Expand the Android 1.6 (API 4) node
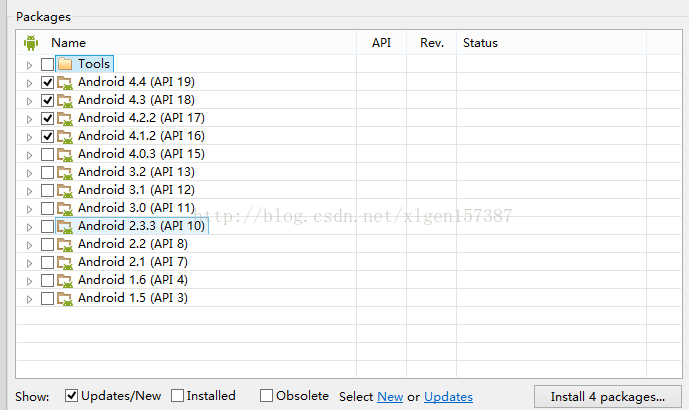The width and height of the screenshot is (689, 410). coord(29,281)
